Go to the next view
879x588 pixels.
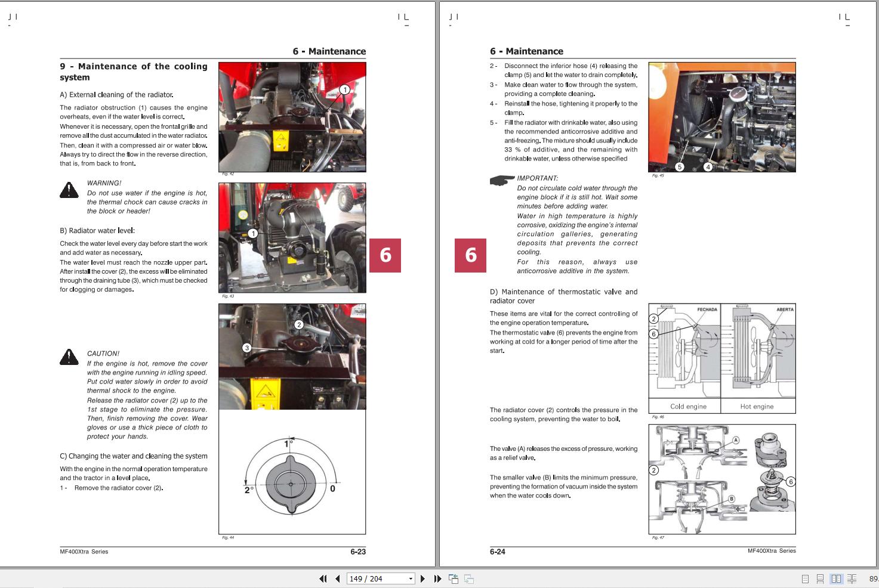click(469, 578)
